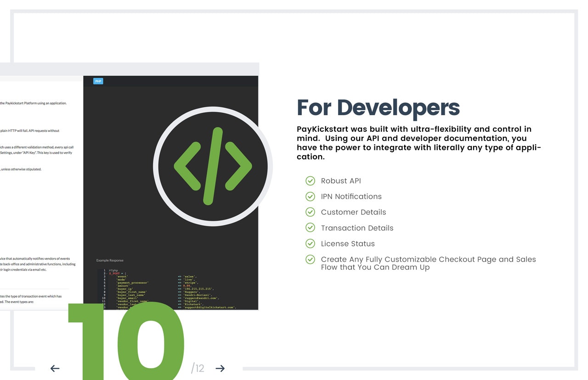Go to the previous slide arrow
The image size is (588, 380).
55,368
